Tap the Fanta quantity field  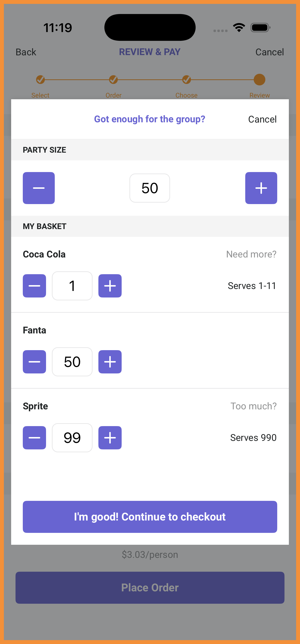(72, 362)
